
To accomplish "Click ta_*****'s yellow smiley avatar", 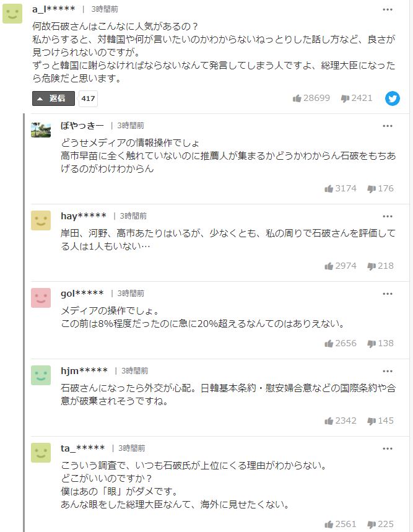I will coord(41,452).
